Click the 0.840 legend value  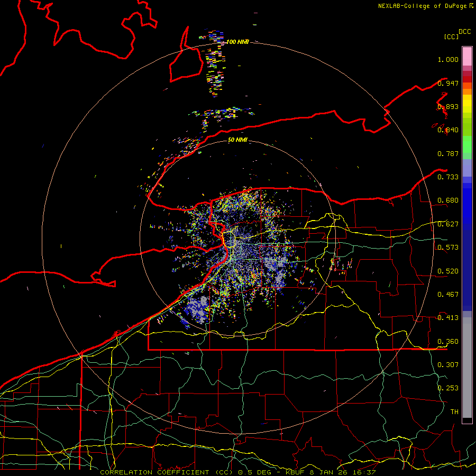(448, 130)
